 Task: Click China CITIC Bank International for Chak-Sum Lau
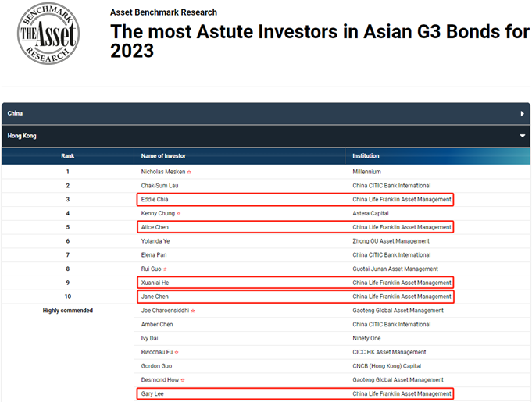pos(391,186)
